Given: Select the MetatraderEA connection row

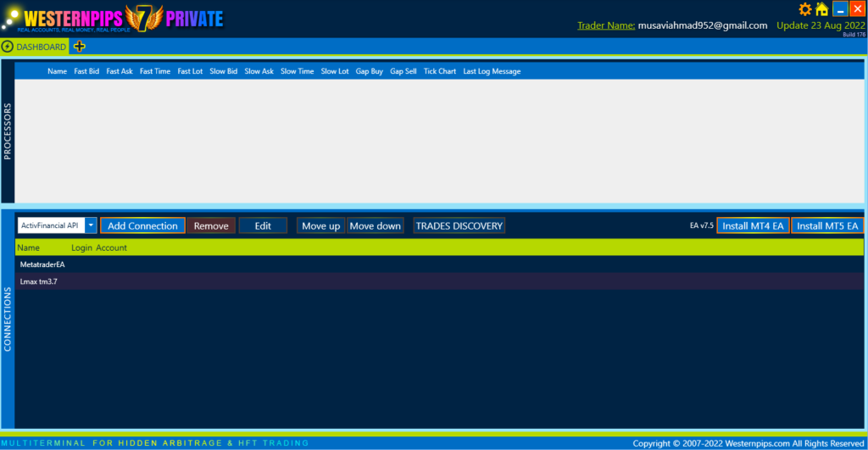Looking at the screenshot, I should pyautogui.click(x=439, y=264).
